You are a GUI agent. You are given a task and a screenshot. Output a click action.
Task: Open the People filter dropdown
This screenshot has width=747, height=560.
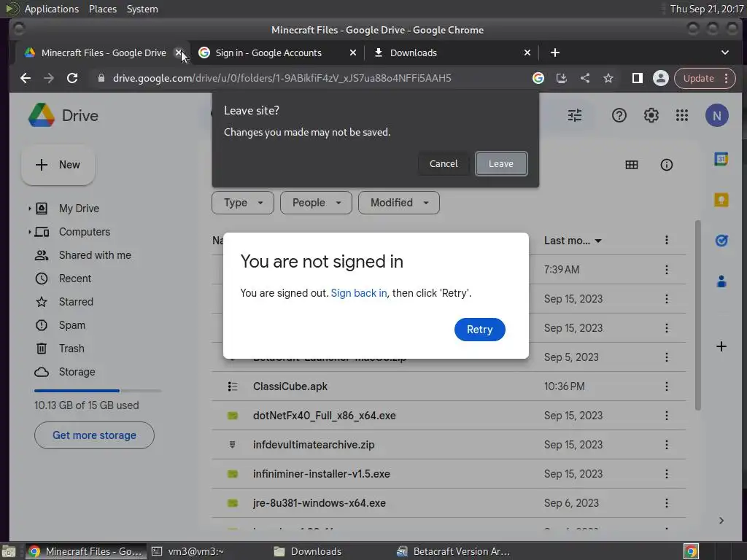coord(316,203)
